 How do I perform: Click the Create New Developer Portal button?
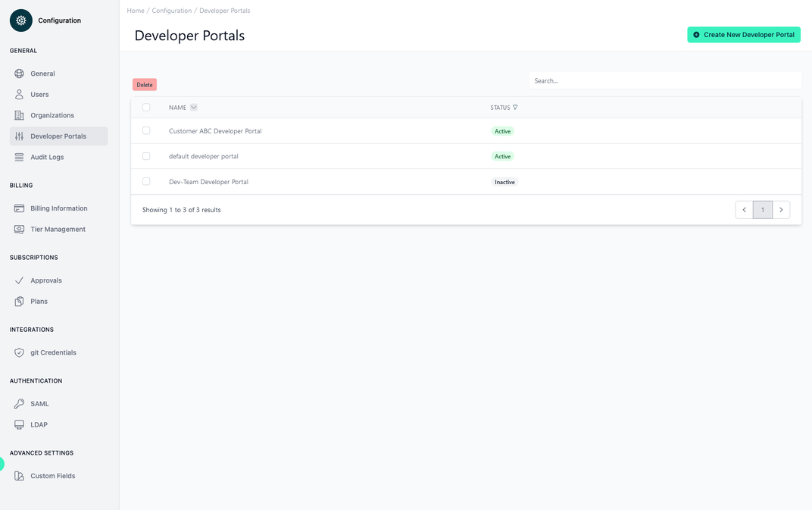click(743, 34)
